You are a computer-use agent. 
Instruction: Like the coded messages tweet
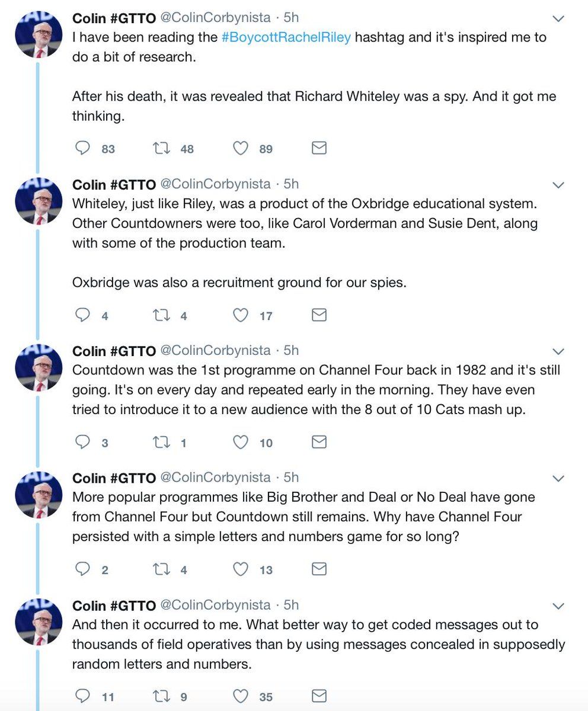240,696
